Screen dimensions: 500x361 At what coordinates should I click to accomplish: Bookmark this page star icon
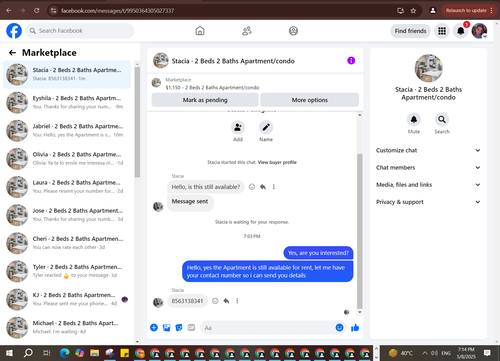(x=413, y=11)
